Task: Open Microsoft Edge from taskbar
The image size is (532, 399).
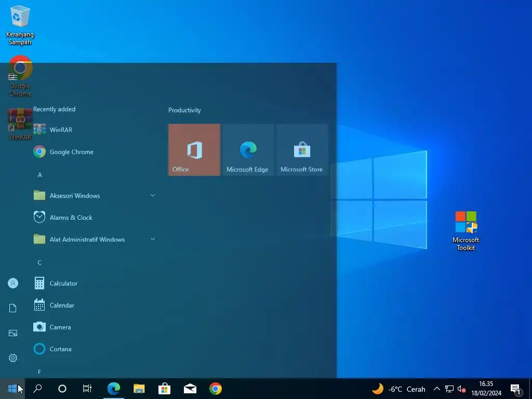Action: (x=114, y=389)
